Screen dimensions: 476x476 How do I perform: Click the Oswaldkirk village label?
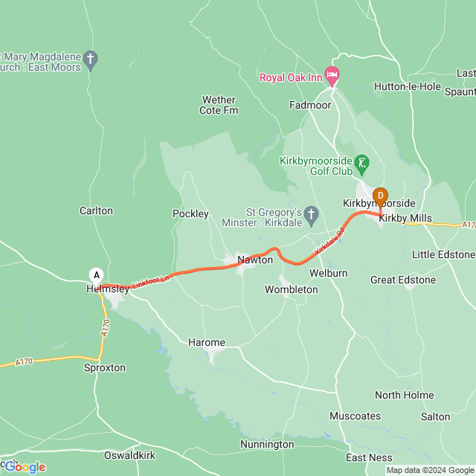click(129, 455)
